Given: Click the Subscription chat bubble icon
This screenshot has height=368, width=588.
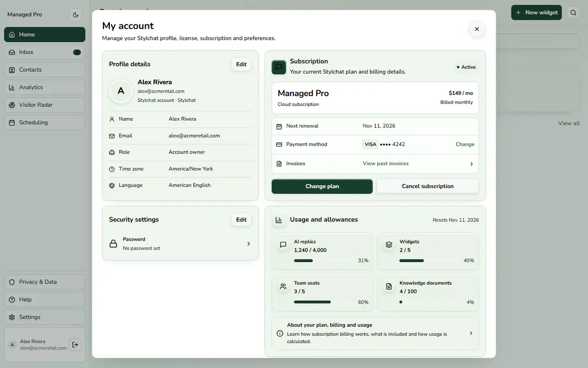Looking at the screenshot, I should pos(278,67).
